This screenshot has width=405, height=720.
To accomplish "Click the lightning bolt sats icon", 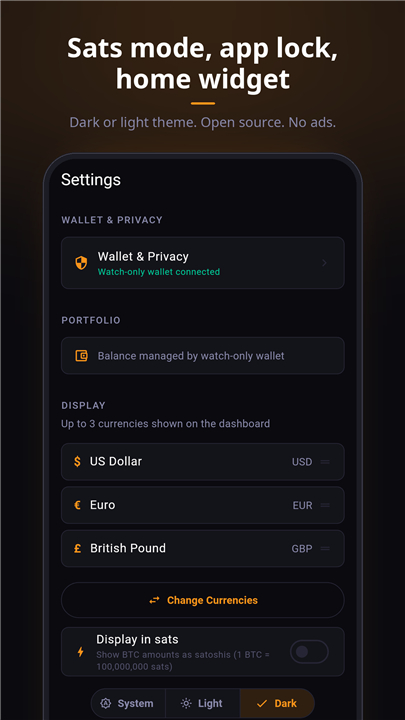I will [81, 652].
